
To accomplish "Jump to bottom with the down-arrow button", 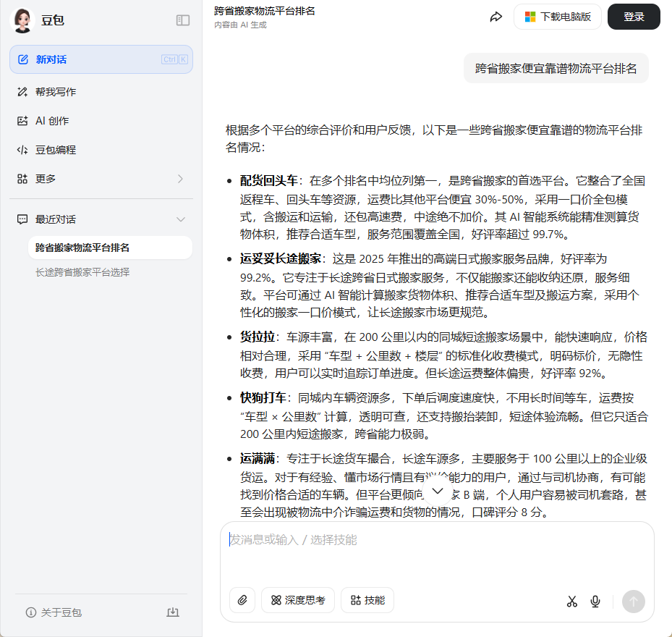I will pyautogui.click(x=437, y=492).
